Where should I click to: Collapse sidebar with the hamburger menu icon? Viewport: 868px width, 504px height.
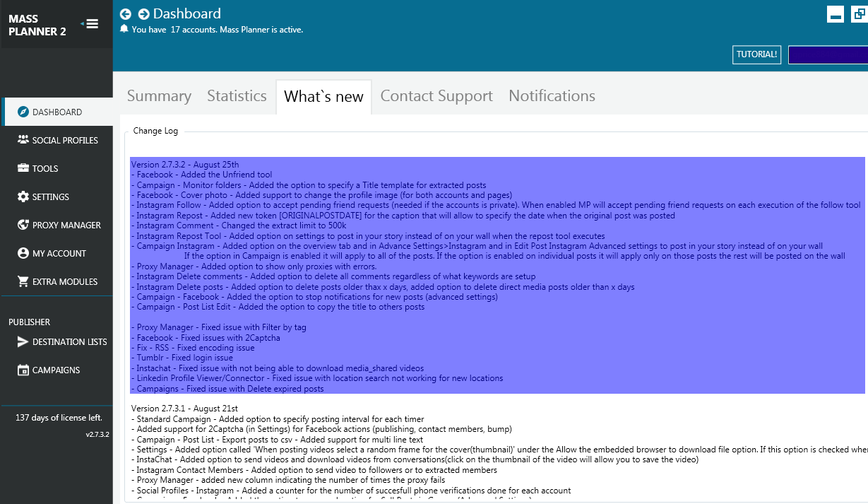pyautogui.click(x=91, y=24)
